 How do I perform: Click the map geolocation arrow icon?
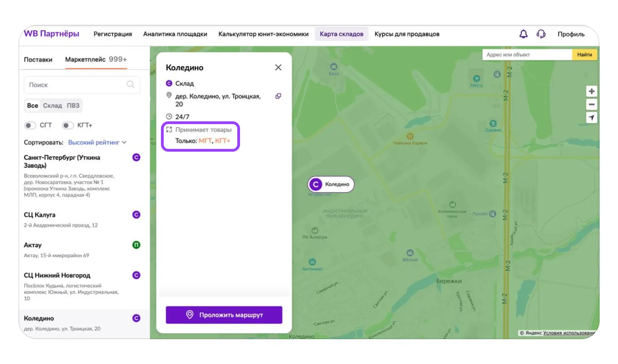pyautogui.click(x=592, y=118)
